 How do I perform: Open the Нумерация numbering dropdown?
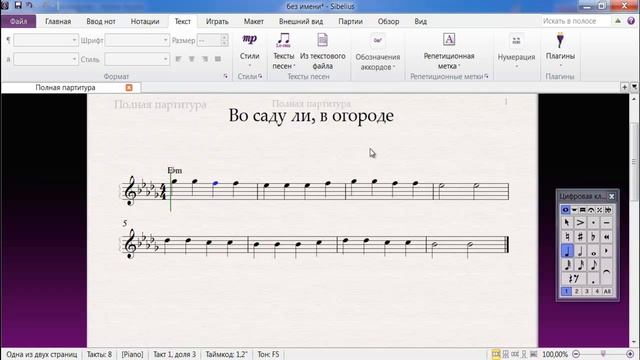(x=516, y=51)
